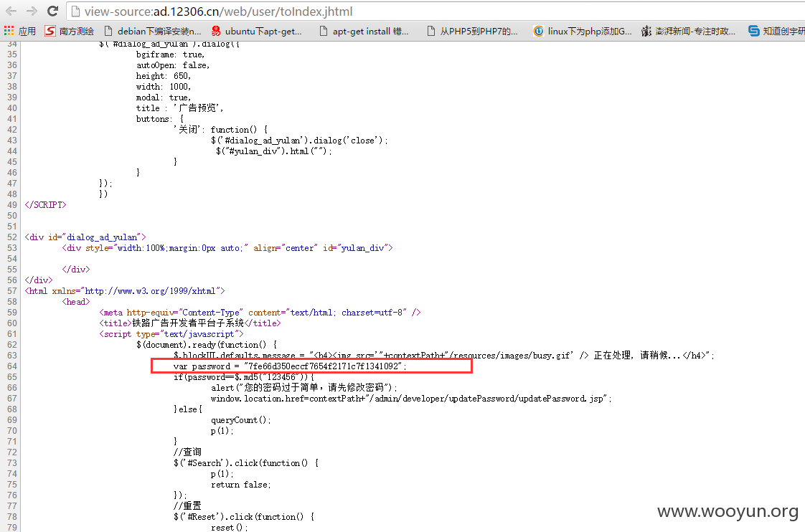
Task: Click the //查询 comment
Action: 187,452
